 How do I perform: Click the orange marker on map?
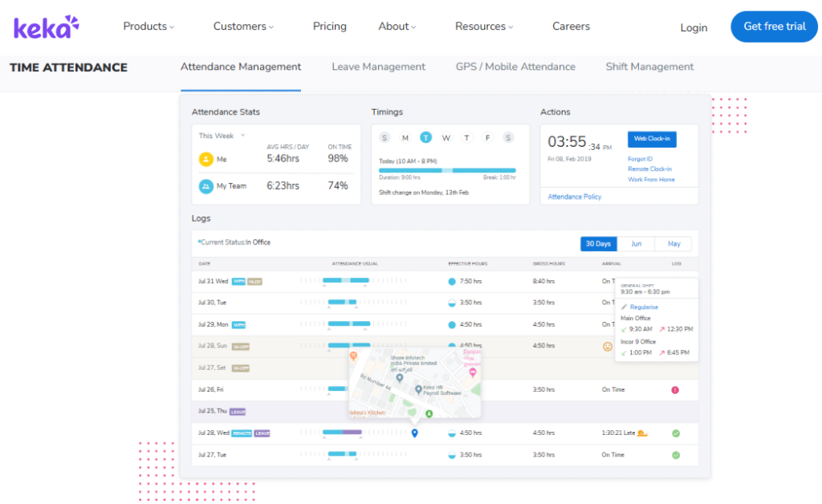click(x=353, y=356)
